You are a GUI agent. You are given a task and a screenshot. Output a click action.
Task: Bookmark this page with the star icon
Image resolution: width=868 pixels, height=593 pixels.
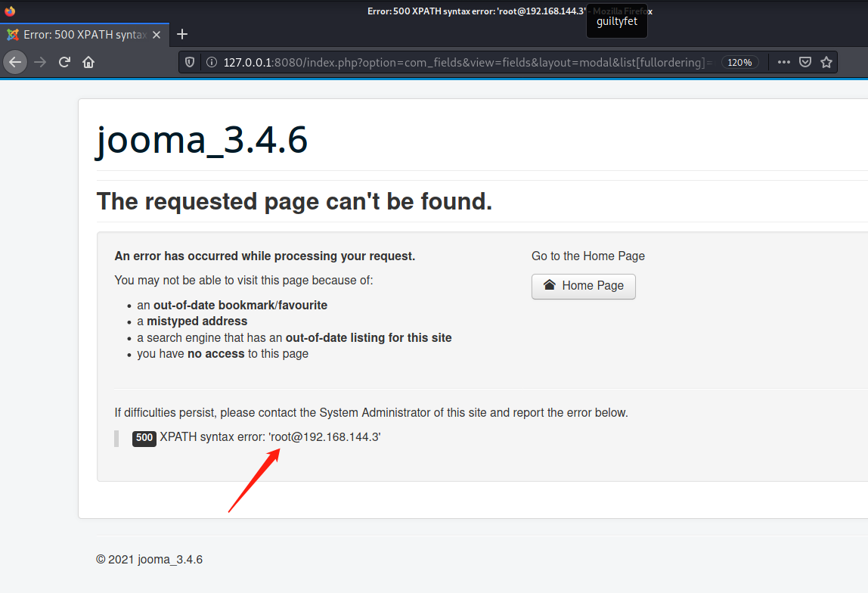[826, 62]
